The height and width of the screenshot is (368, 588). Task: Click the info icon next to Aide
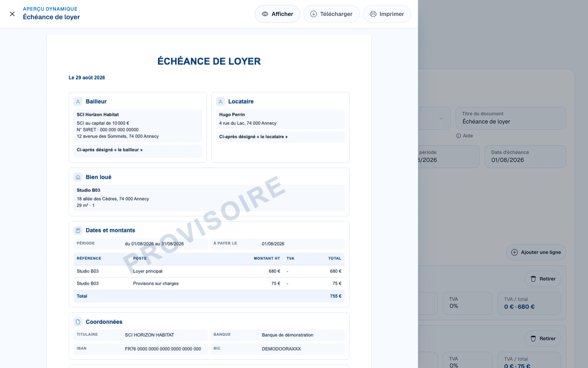coord(459,136)
